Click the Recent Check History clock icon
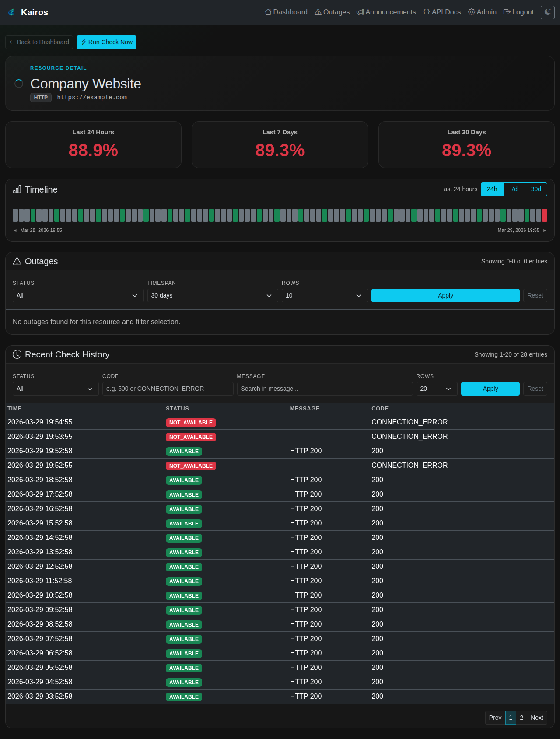 (17, 354)
